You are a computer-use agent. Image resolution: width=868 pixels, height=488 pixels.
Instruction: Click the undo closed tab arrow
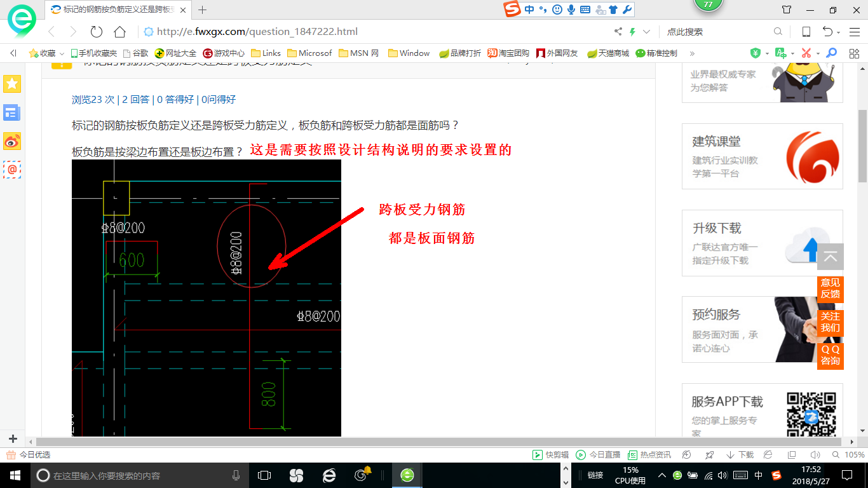(827, 32)
